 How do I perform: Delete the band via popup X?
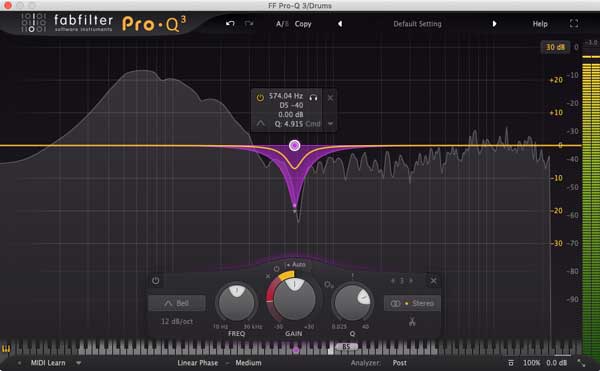pyautogui.click(x=330, y=98)
